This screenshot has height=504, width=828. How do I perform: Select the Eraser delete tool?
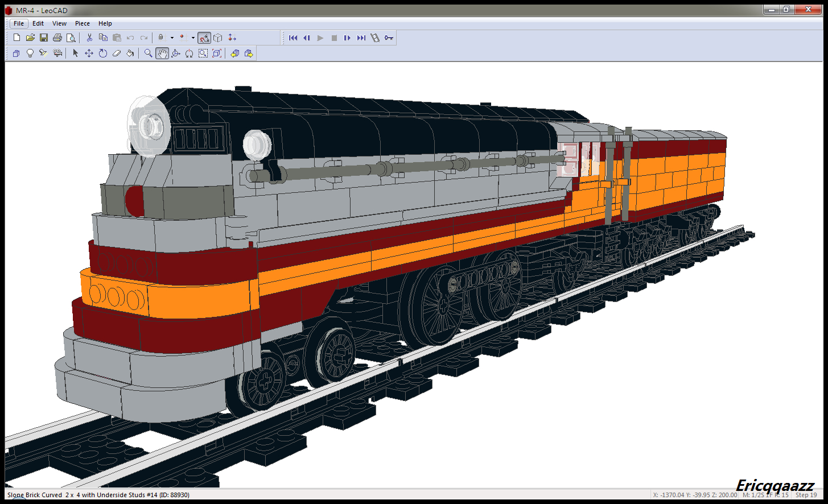[116, 53]
